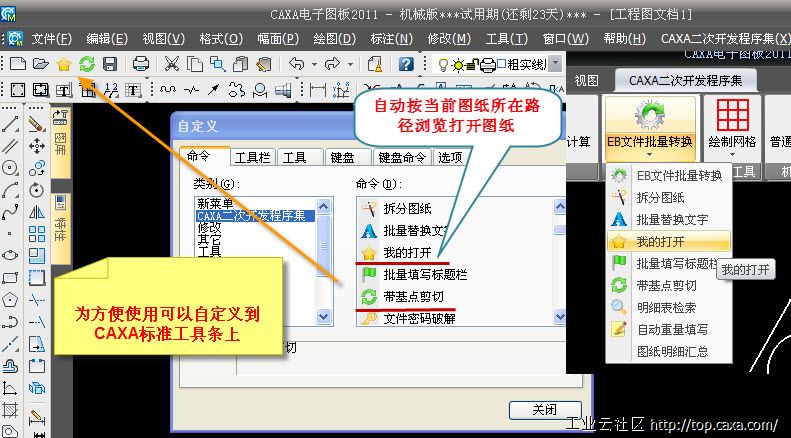791x438 pixels.
Task: Click the Undo arrow icon
Action: click(297, 64)
